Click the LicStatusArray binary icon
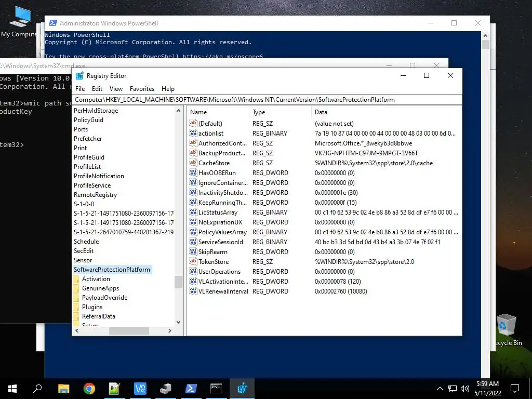The height and width of the screenshot is (399, 532). point(193,212)
